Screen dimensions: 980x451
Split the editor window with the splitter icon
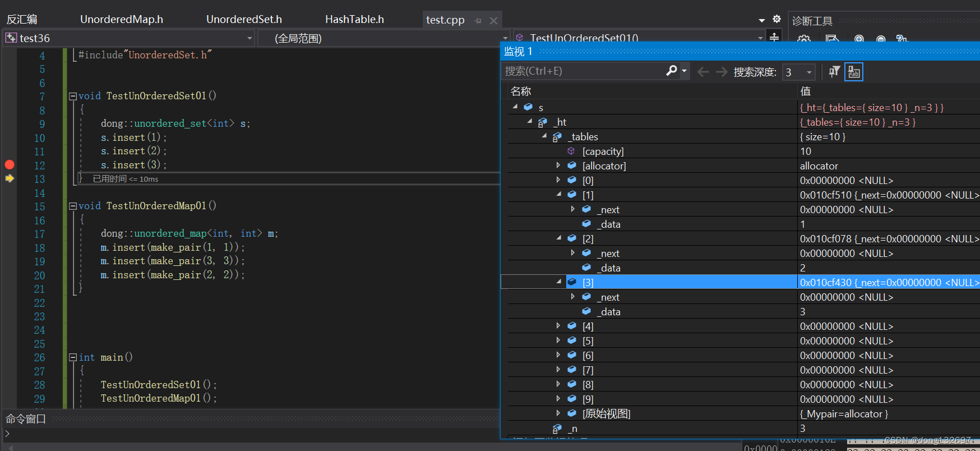pos(774,38)
